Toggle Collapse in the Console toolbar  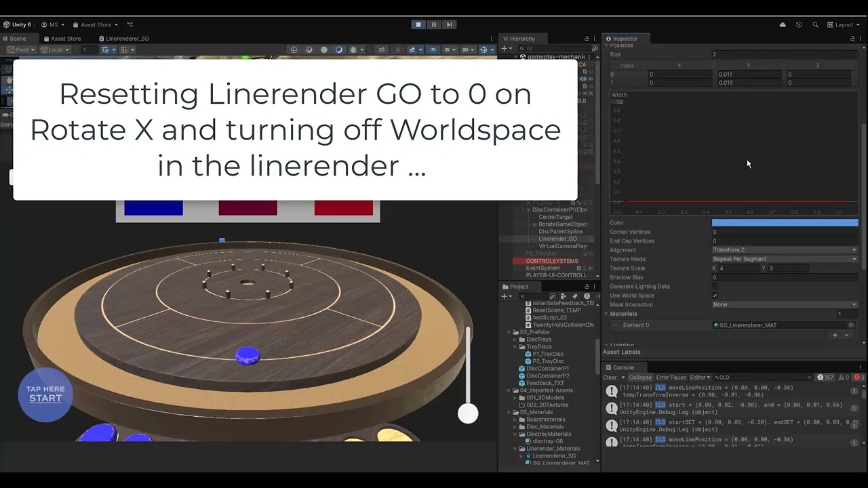[639, 377]
